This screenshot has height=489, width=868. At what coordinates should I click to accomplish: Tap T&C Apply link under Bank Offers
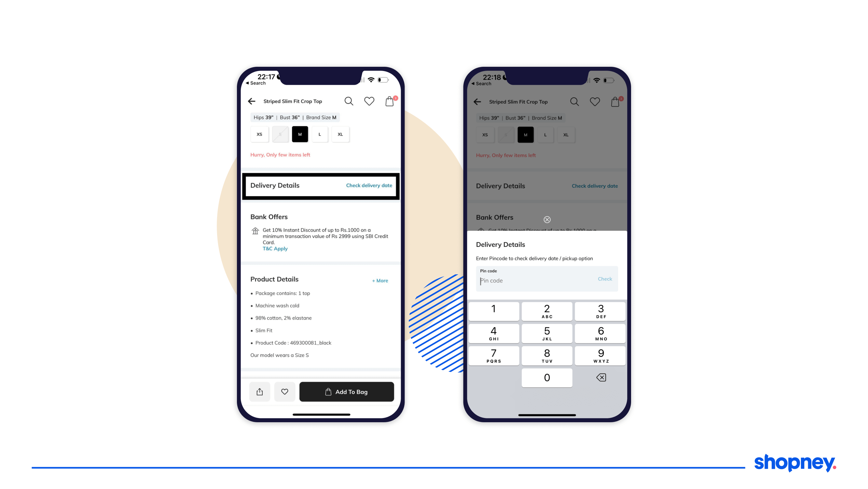click(275, 249)
